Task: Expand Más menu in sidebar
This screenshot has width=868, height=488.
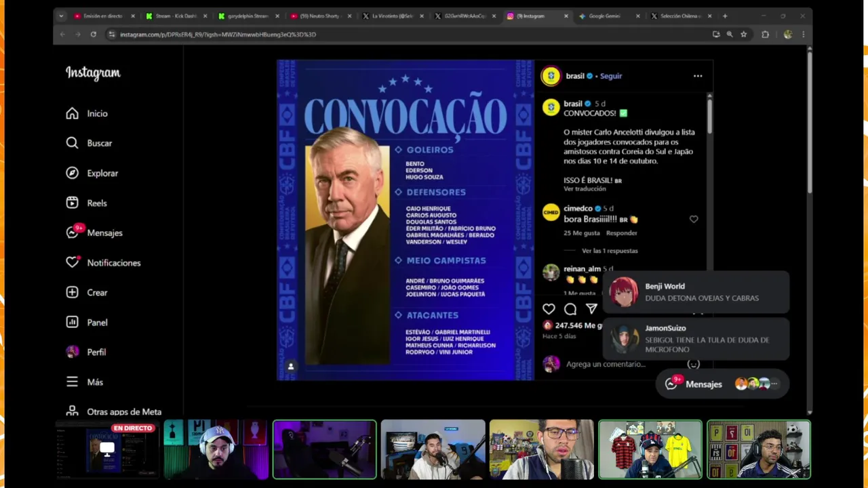Action: [85, 382]
